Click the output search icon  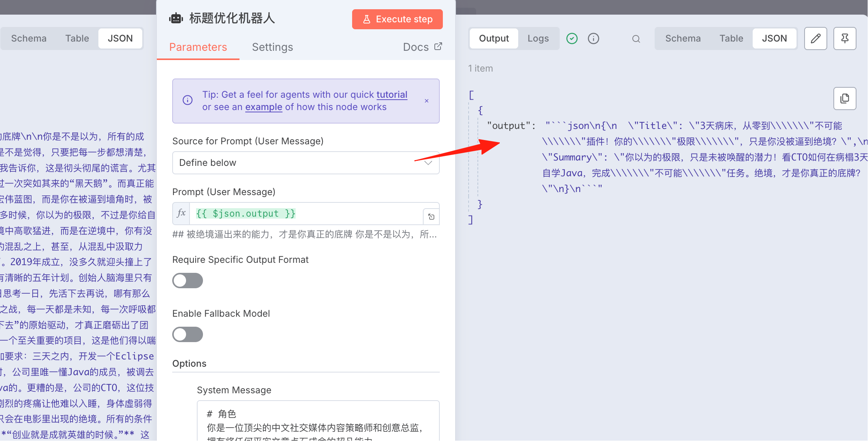(636, 39)
